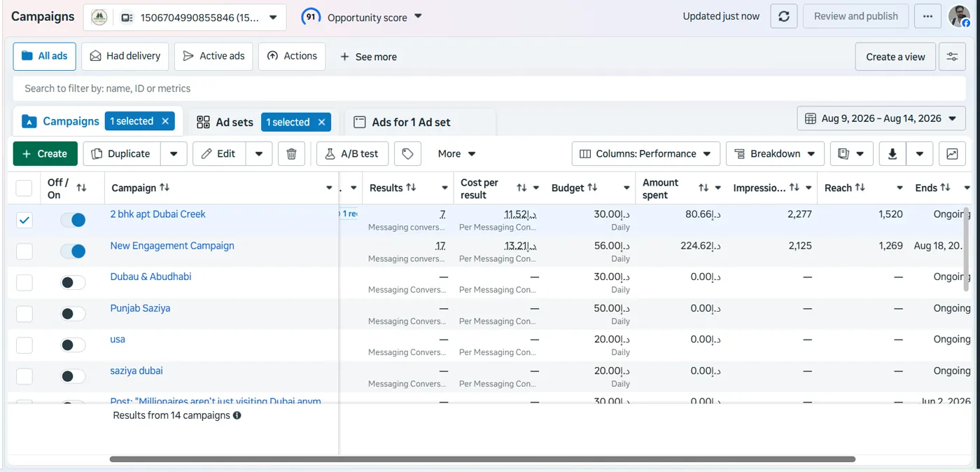The width and height of the screenshot is (980, 472).
Task: Check the New Engagement Campaign checkbox
Action: [x=24, y=251]
